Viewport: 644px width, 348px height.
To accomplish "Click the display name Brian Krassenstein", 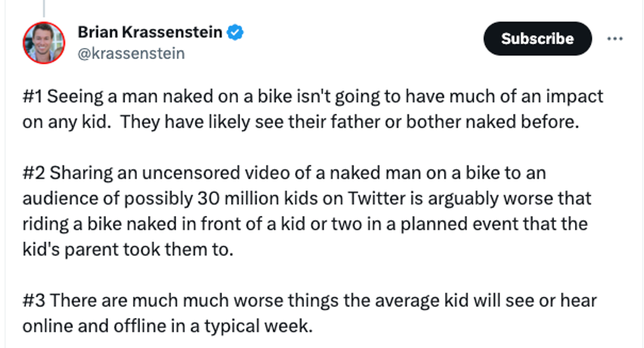I will [150, 32].
